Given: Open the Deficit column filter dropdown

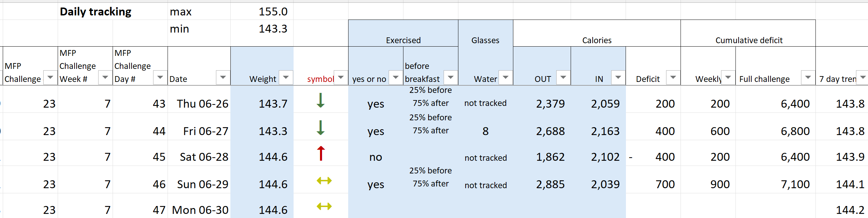Looking at the screenshot, I should click(x=673, y=77).
